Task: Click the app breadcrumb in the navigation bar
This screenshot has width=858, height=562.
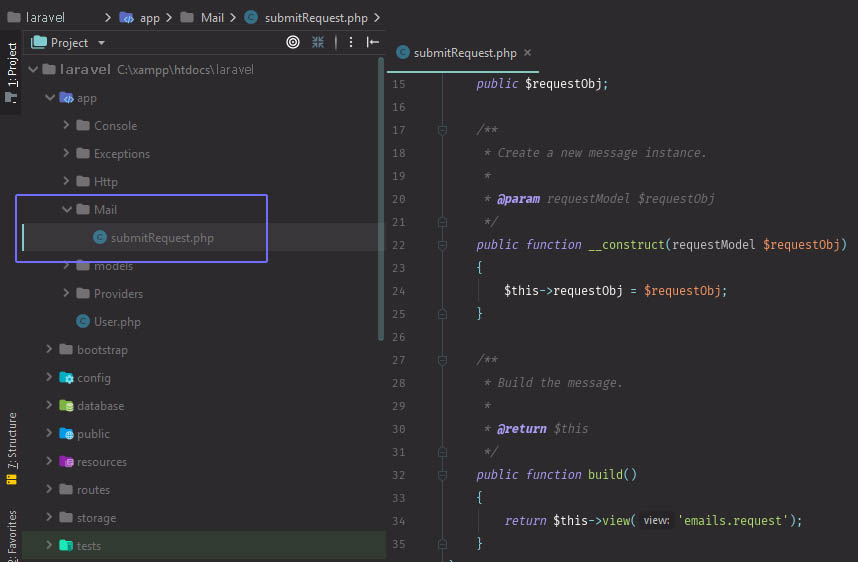Action: pos(149,17)
